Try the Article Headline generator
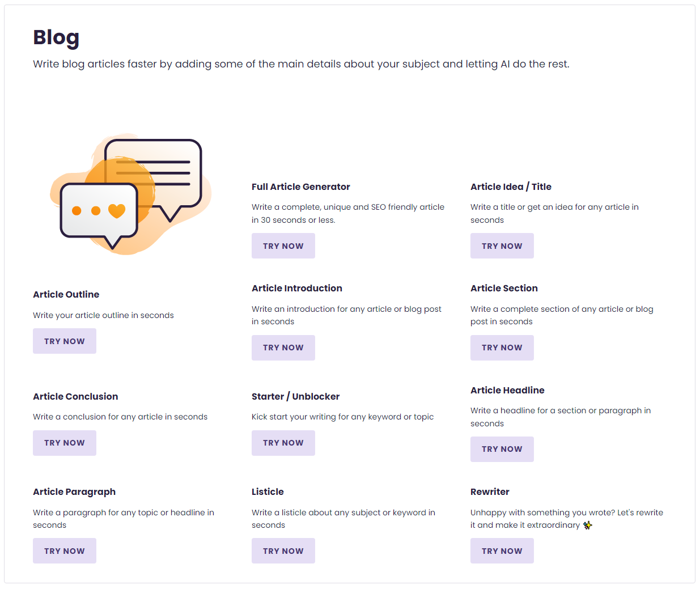This screenshot has height=589, width=700. tap(502, 449)
